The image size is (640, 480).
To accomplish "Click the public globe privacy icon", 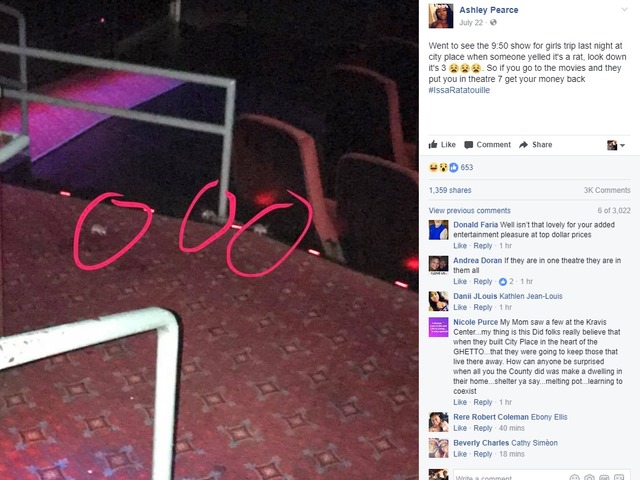I will point(493,22).
